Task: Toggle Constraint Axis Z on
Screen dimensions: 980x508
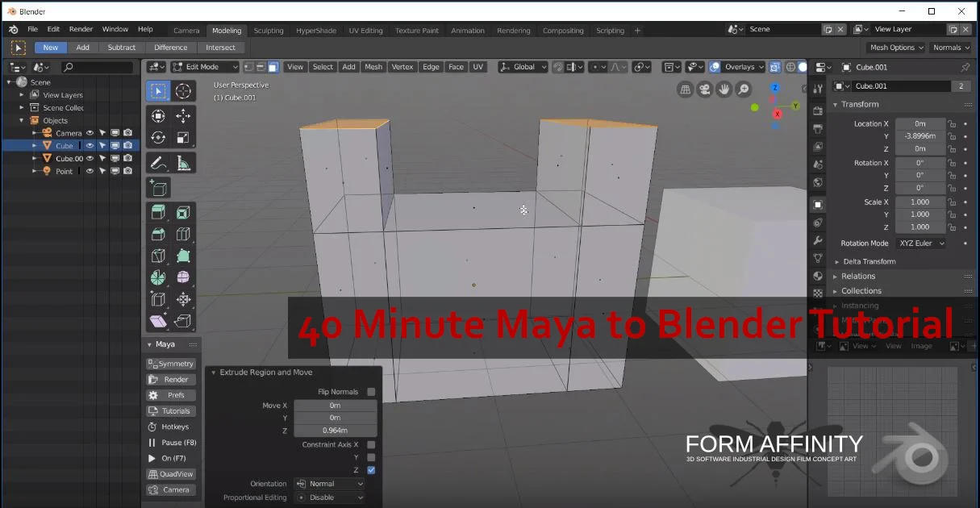Action: (x=370, y=469)
